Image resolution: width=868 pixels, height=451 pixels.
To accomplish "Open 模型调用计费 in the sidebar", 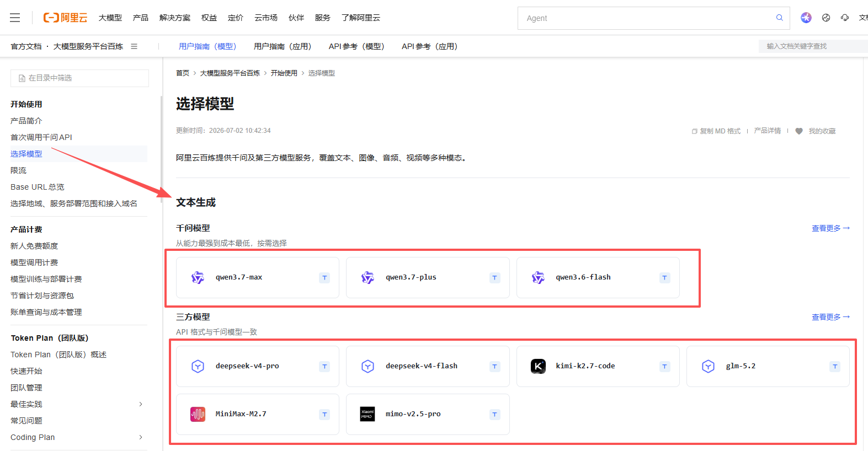I will [x=34, y=262].
